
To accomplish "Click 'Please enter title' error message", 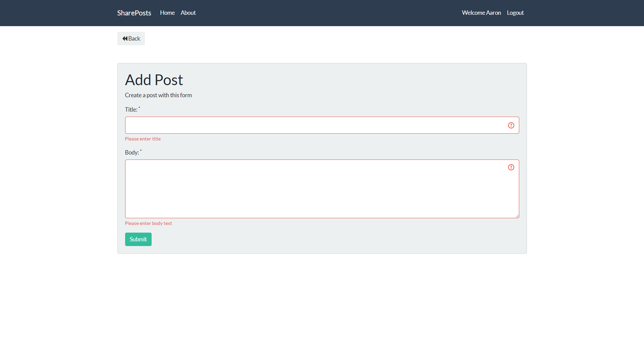I will pyautogui.click(x=143, y=139).
